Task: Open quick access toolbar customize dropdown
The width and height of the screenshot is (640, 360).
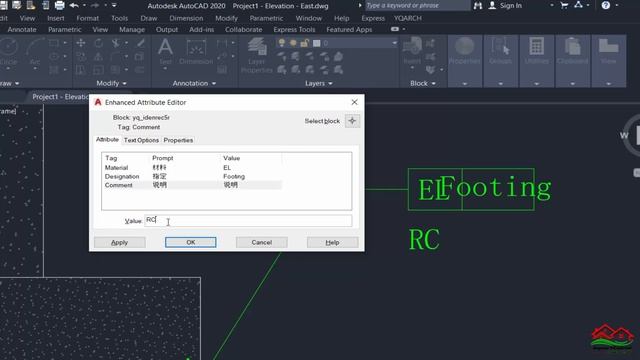Action: [114, 5]
